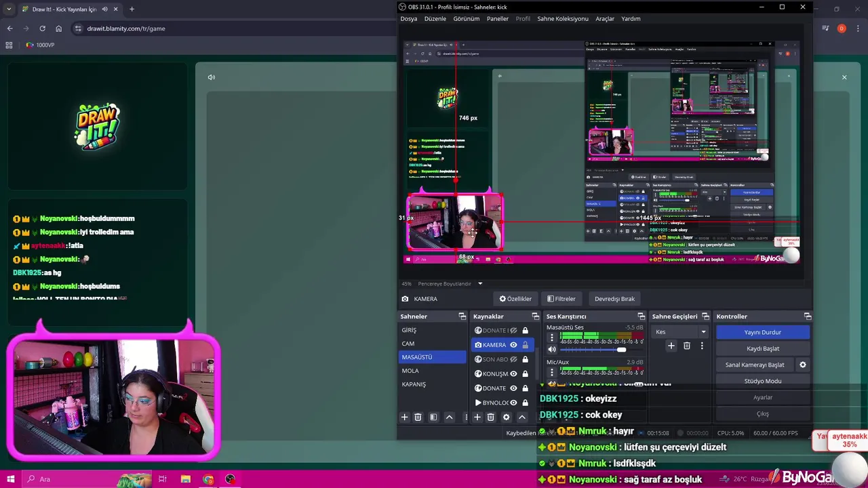Open transition properties three-dot menu

tap(702, 346)
